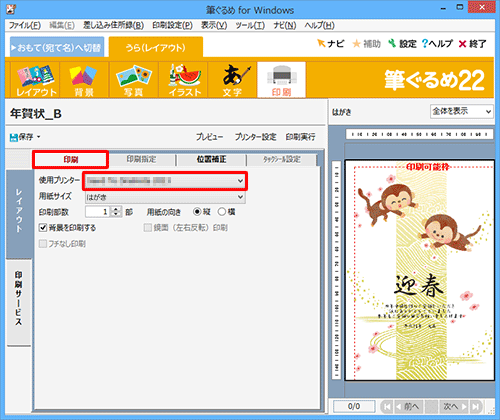Select the 印刷サービス vertical side tab
The image size is (500, 420).
tap(19, 302)
